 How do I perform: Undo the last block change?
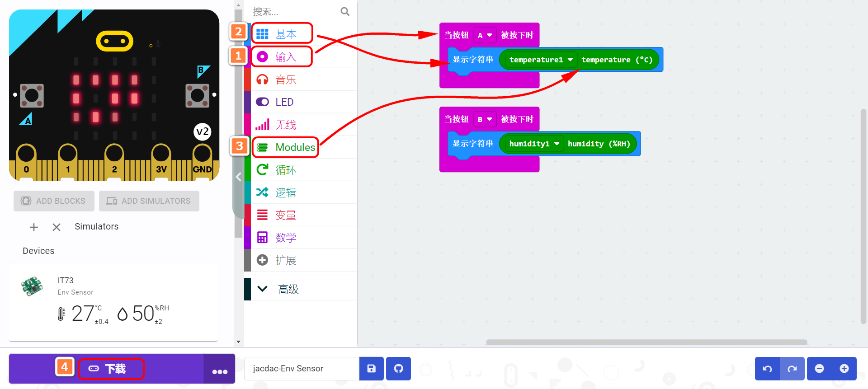[x=767, y=369]
